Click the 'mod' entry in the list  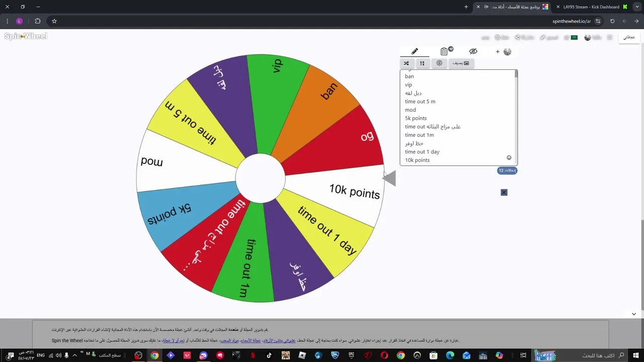(411, 110)
